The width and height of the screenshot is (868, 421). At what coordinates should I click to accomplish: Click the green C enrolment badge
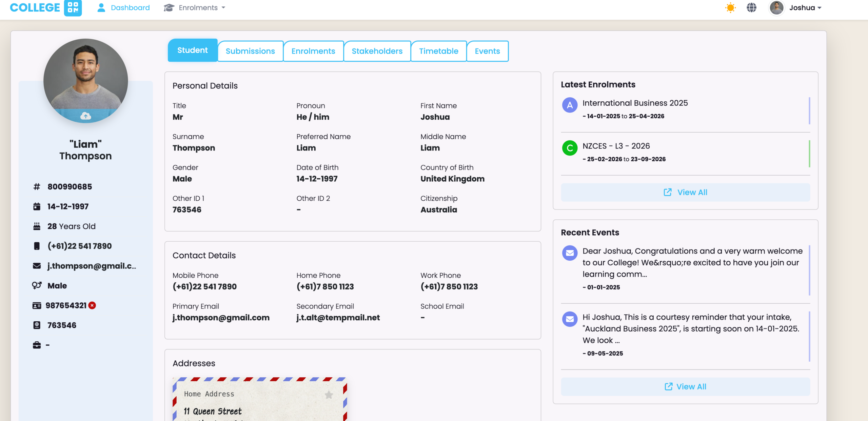tap(570, 148)
